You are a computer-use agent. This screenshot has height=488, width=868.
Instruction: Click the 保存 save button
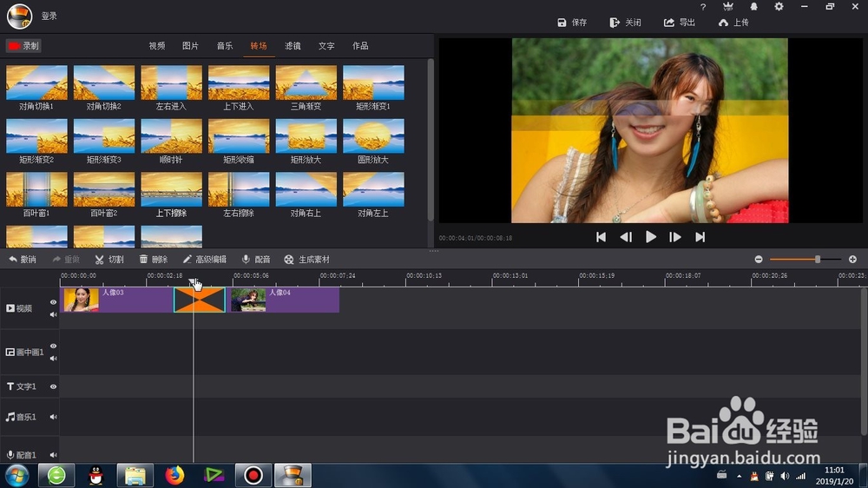tap(572, 23)
